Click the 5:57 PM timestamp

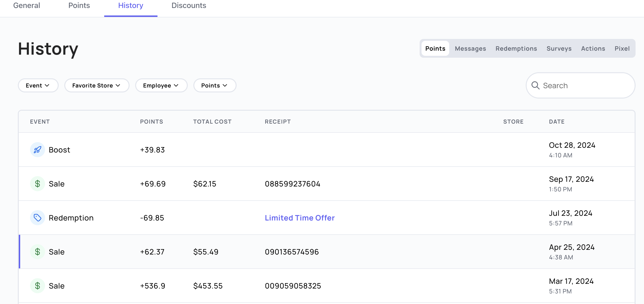(560, 223)
